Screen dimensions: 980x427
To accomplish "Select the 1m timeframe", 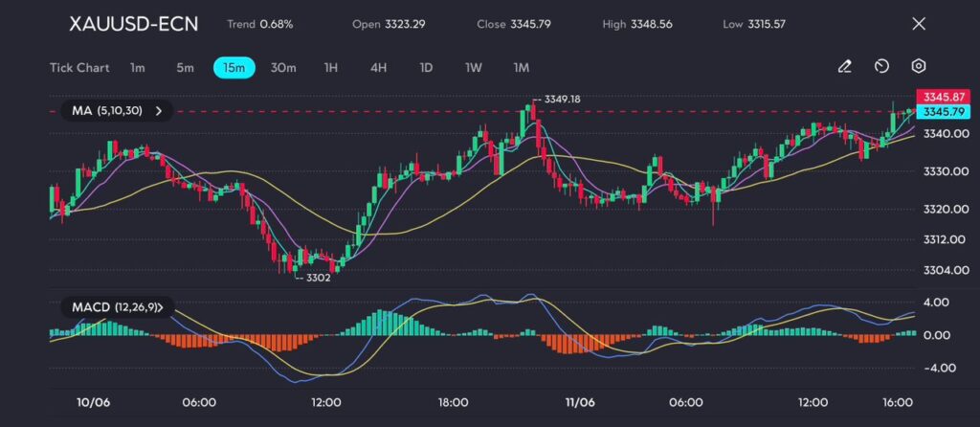I will pyautogui.click(x=138, y=68).
